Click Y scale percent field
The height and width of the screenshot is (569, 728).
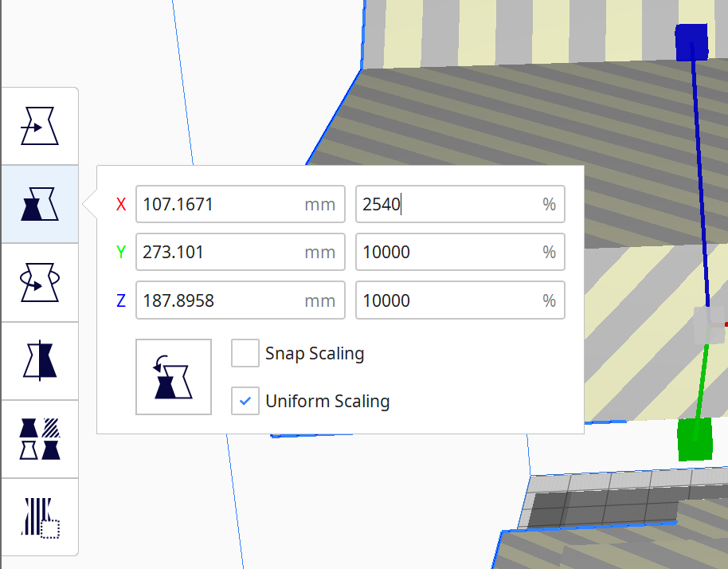point(460,252)
